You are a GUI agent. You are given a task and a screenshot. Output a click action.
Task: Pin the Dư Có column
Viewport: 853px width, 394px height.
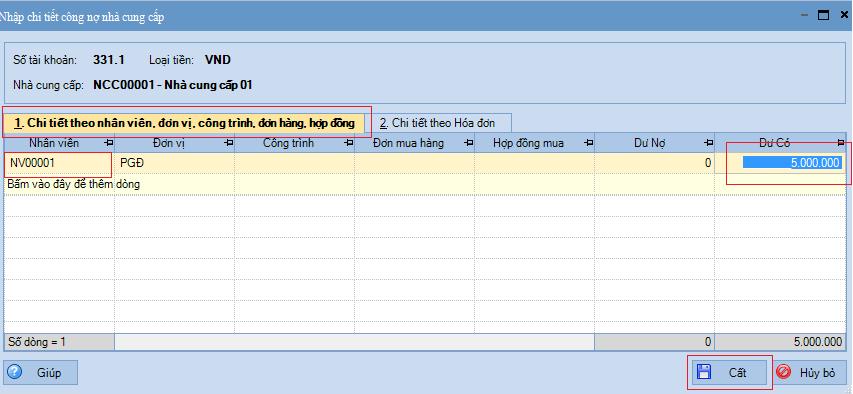point(840,143)
